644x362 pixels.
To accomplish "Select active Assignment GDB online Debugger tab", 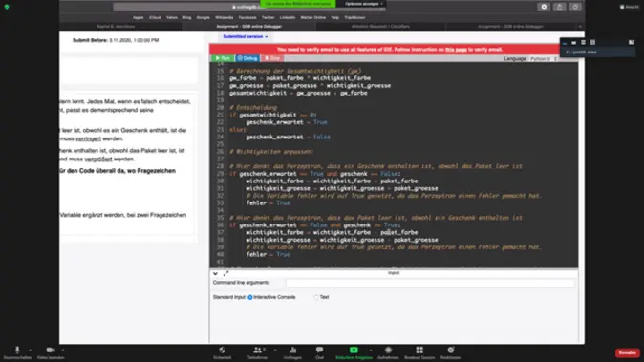I will (248, 27).
